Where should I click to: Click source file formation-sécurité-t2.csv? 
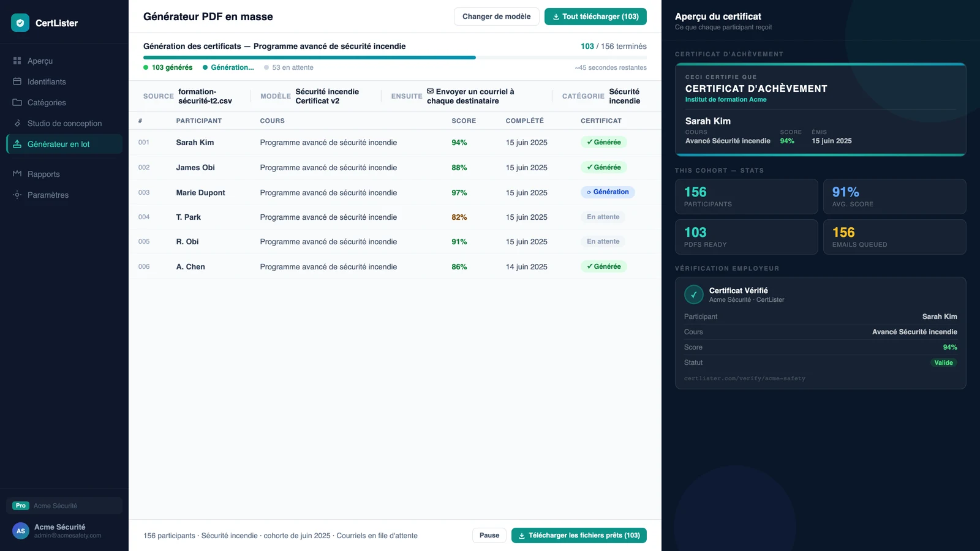click(x=205, y=96)
